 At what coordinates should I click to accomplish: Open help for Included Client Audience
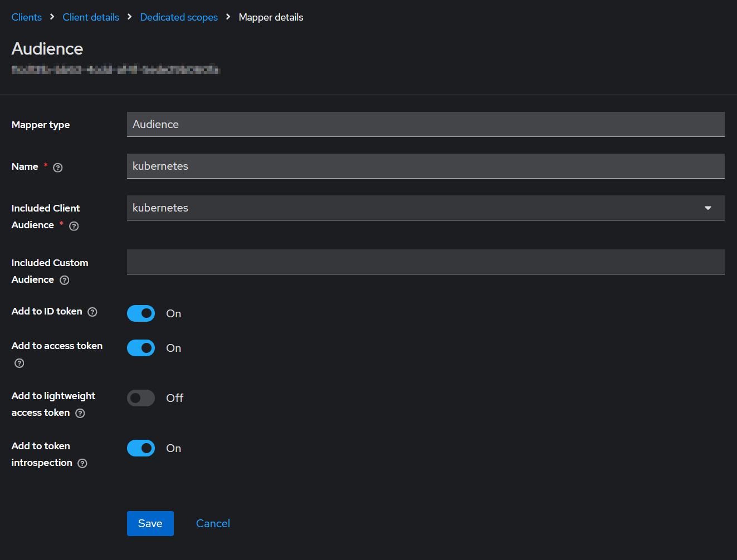[74, 226]
